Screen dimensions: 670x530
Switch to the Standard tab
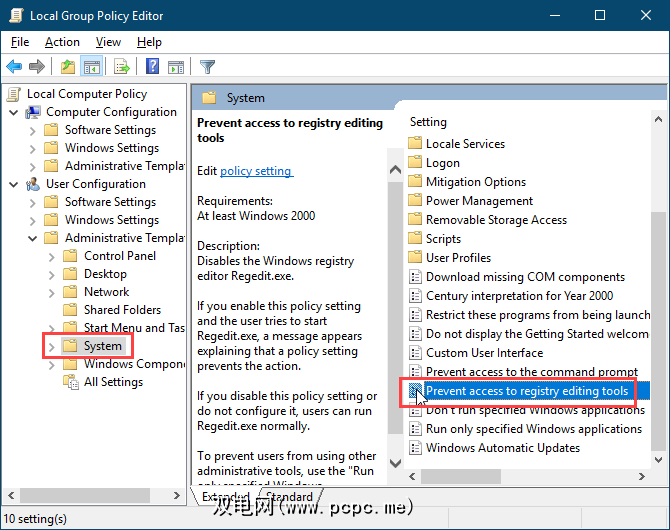click(x=290, y=497)
